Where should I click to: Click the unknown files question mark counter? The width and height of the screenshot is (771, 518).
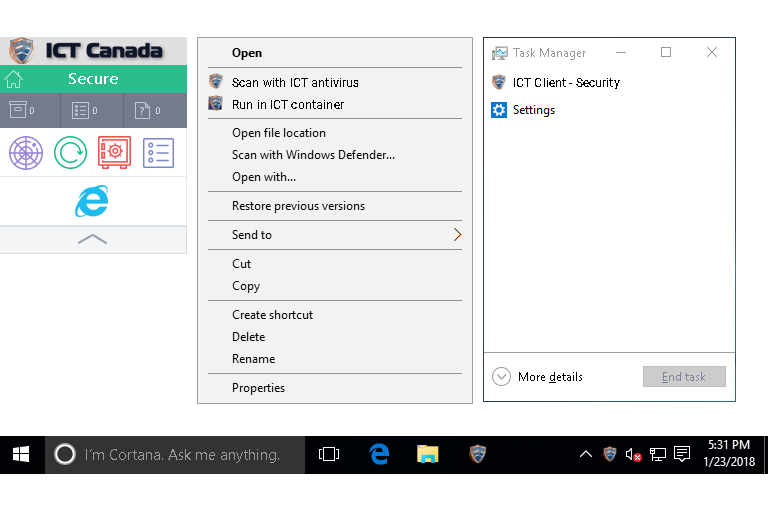point(143,110)
